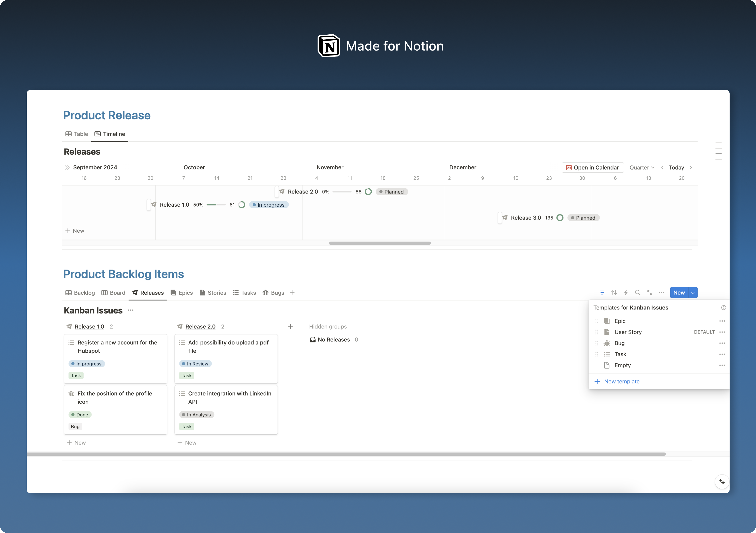Viewport: 756px width, 533px height.
Task: Open the dropdown arrow on the New button
Action: tap(693, 293)
